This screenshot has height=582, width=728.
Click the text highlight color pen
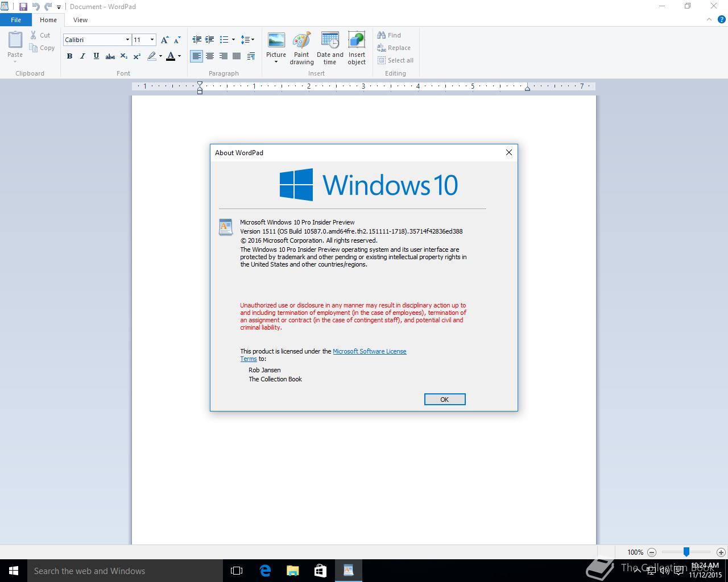tap(152, 56)
